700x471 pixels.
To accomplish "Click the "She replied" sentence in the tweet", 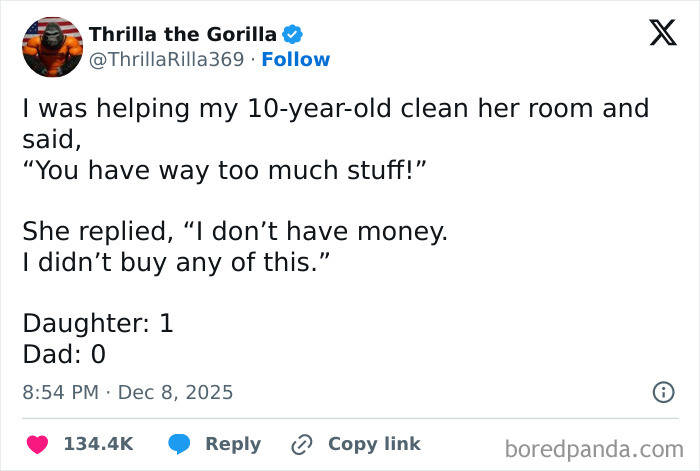I will 236,233.
